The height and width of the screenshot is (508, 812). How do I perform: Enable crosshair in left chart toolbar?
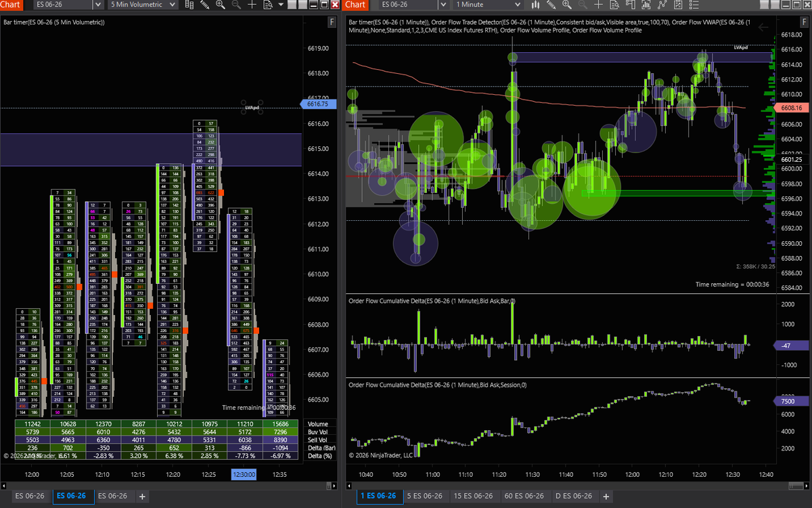252,4
